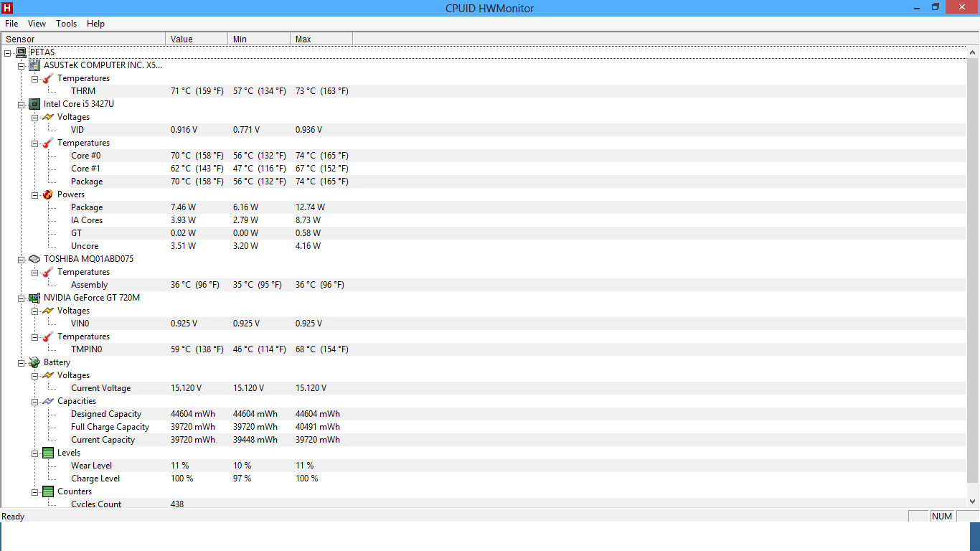Select the TMPIN0 temperature label
This screenshot has height=551, width=980.
point(87,349)
